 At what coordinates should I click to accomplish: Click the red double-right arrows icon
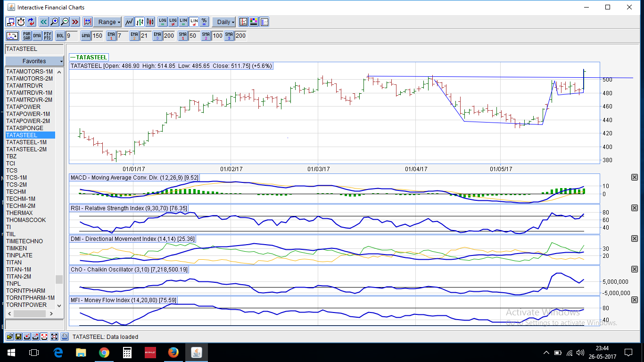point(75,22)
